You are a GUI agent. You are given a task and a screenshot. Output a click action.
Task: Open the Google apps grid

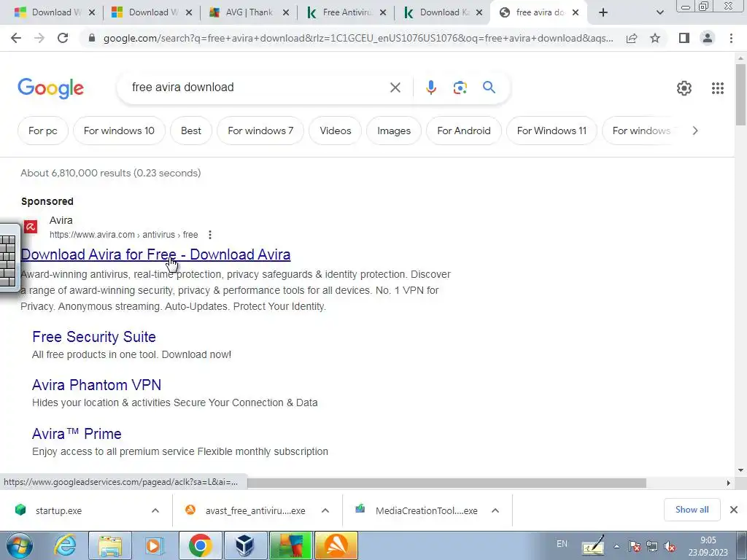click(x=718, y=88)
